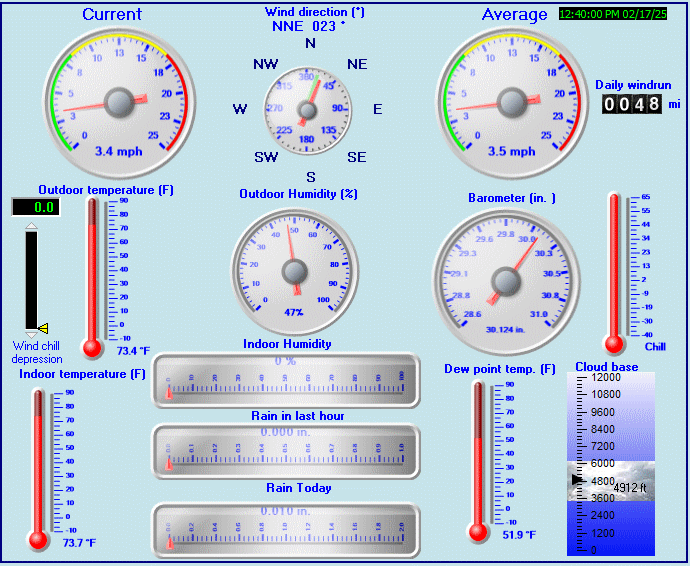Click the Daily windrun odometer counter
690x566 pixels.
[x=631, y=104]
